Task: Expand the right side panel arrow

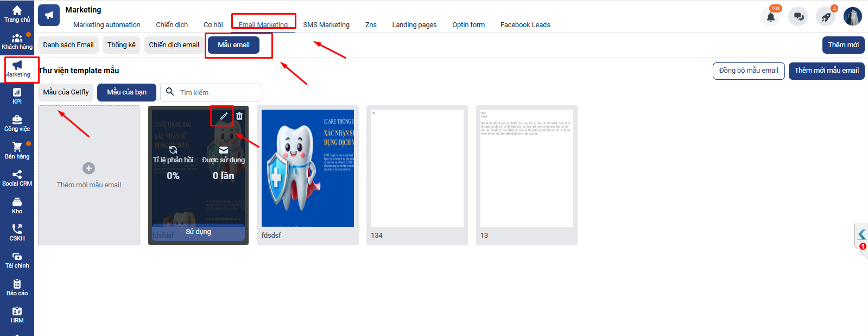Action: 861,234
